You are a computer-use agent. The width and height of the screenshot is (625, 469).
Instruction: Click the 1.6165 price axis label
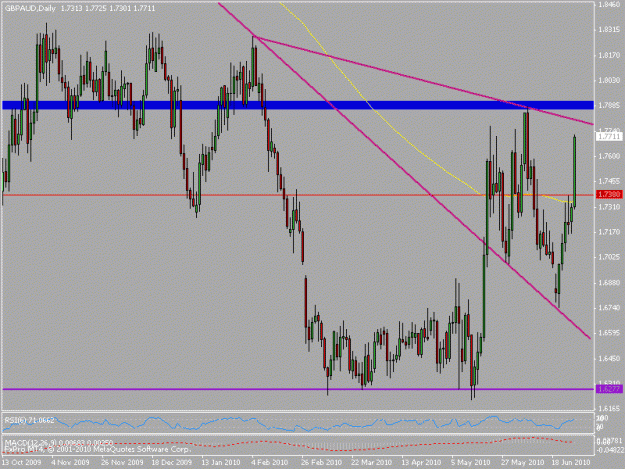(609, 409)
